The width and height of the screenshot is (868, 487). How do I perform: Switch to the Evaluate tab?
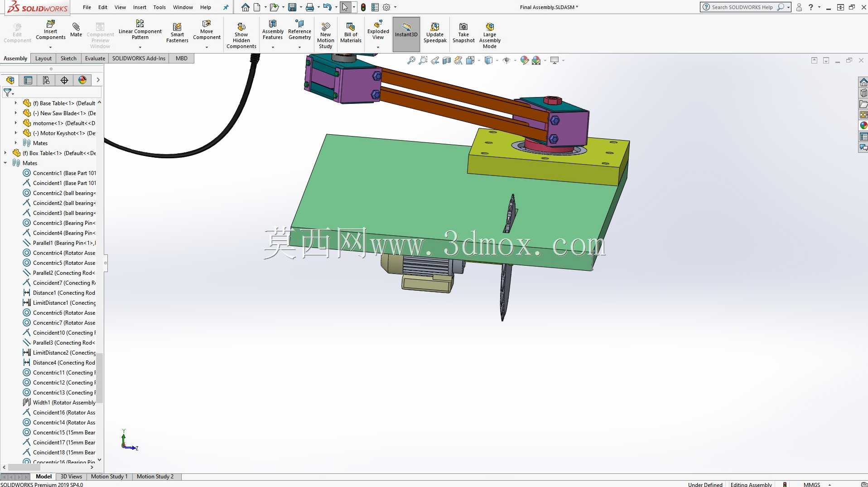(95, 58)
